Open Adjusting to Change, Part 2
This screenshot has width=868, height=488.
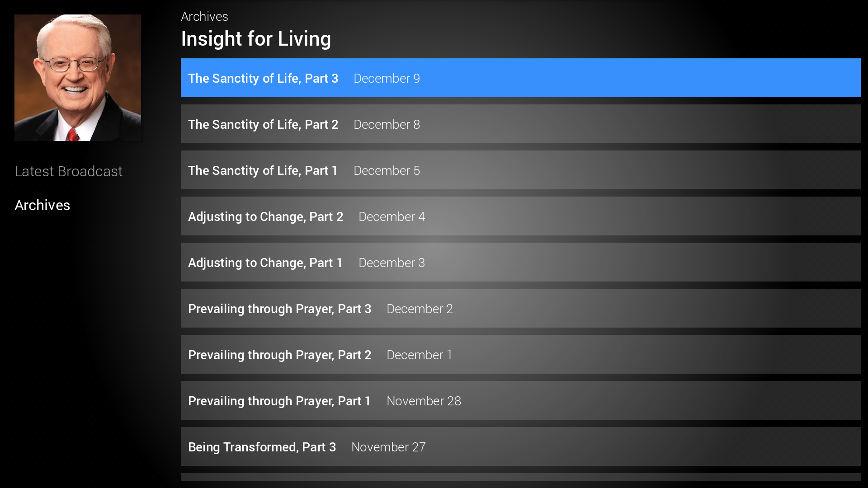265,216
